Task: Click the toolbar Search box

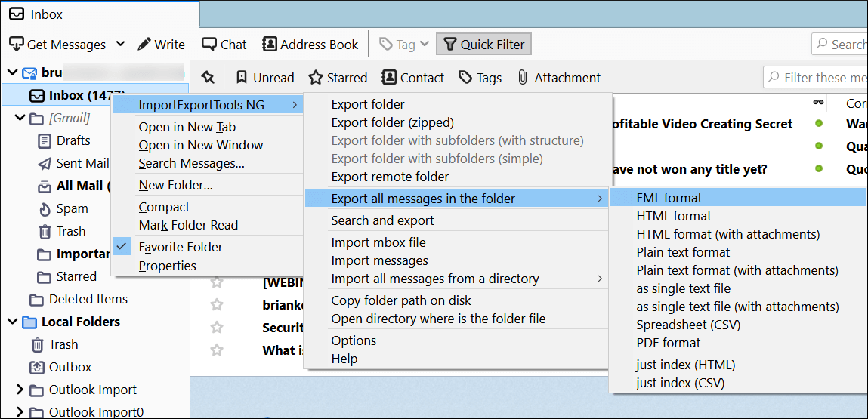Action: click(839, 45)
